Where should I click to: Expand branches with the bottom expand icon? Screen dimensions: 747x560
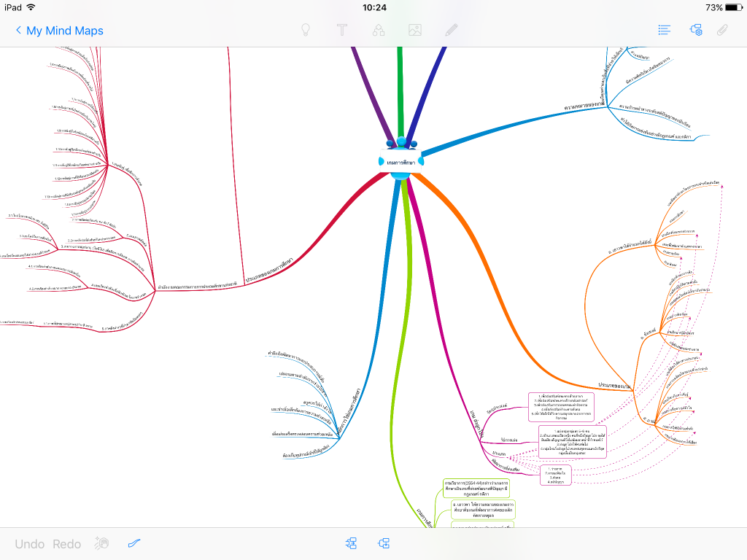pos(352,543)
